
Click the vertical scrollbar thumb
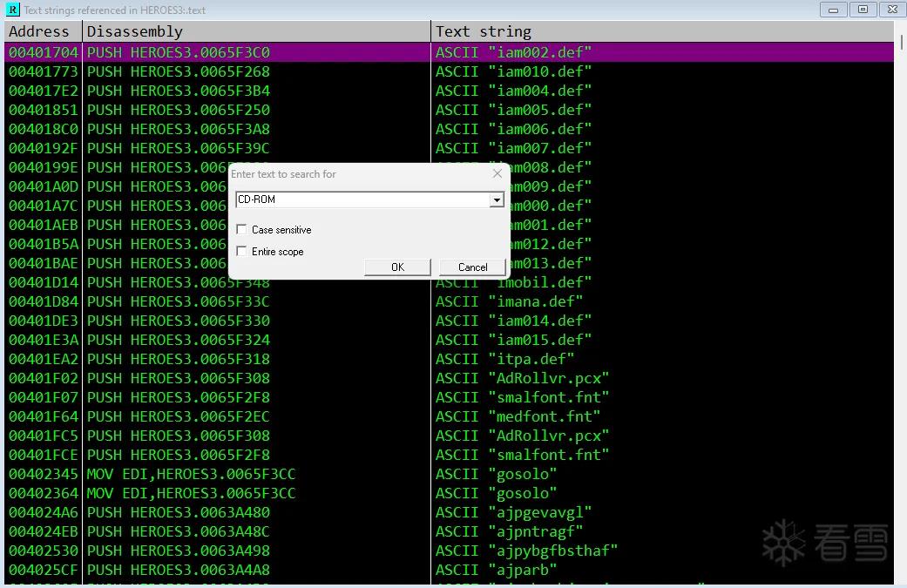[x=901, y=42]
